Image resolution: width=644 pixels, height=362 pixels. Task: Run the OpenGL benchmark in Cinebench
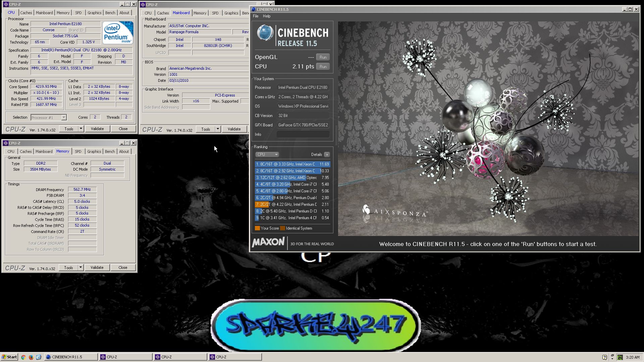[x=323, y=57]
